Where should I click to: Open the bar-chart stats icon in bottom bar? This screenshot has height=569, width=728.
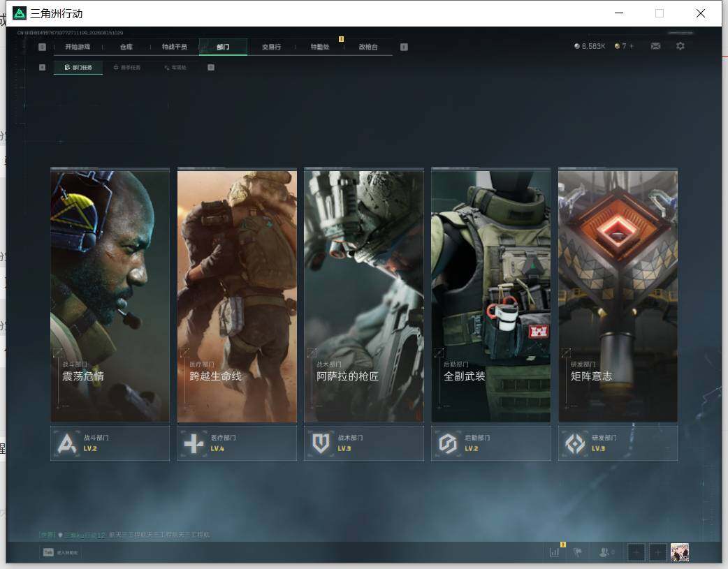point(554,552)
